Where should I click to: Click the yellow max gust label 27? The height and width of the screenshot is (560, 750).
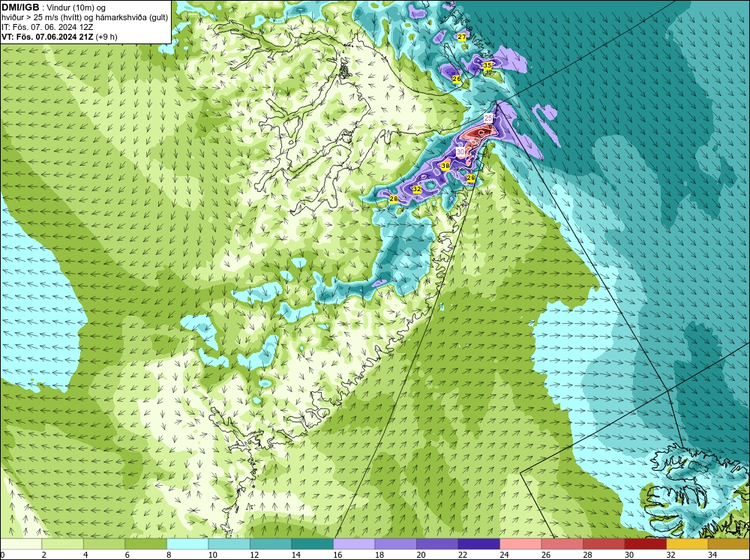[x=461, y=37]
